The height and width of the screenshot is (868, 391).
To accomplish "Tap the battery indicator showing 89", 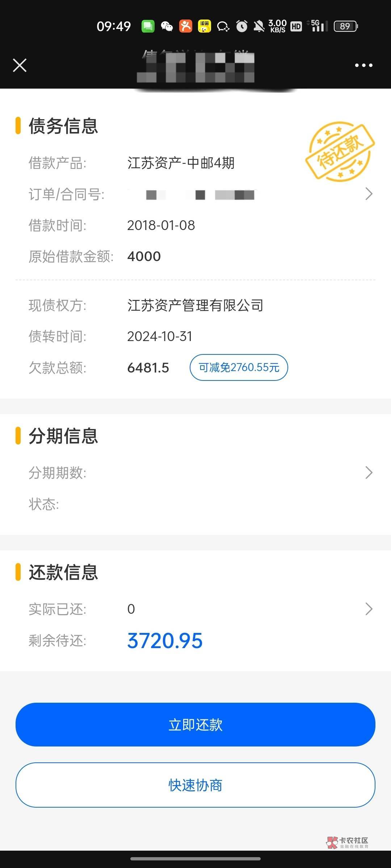I will [x=345, y=26].
